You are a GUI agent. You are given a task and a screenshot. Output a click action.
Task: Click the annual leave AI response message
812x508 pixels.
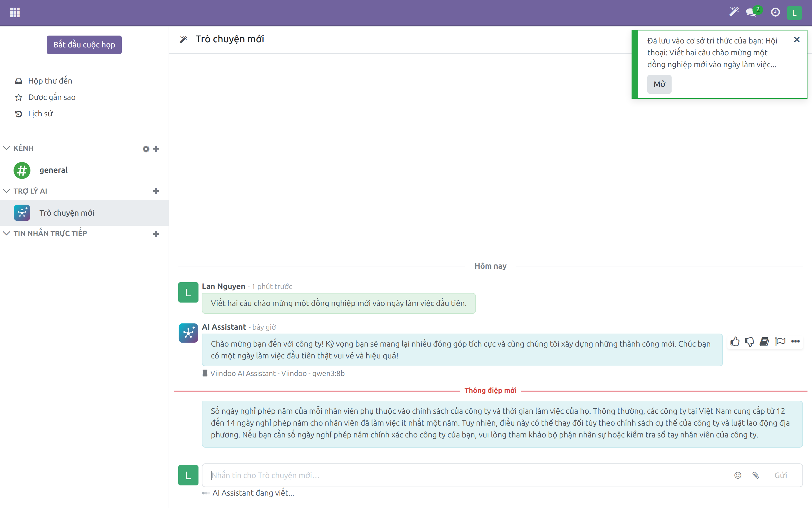click(502, 424)
